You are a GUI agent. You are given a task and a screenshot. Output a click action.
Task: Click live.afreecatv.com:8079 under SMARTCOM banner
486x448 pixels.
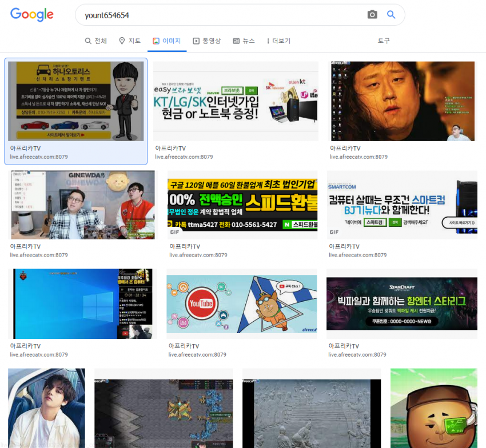pos(358,255)
